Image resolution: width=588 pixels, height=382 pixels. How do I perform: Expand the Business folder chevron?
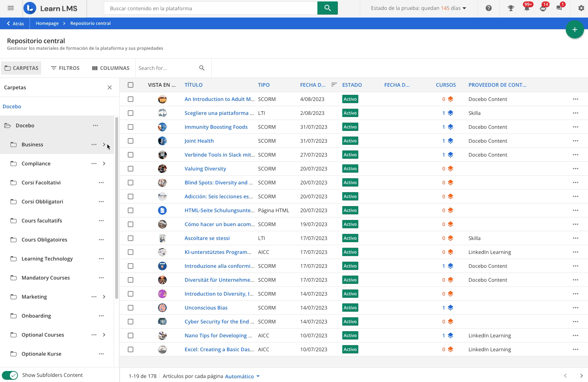click(x=104, y=145)
